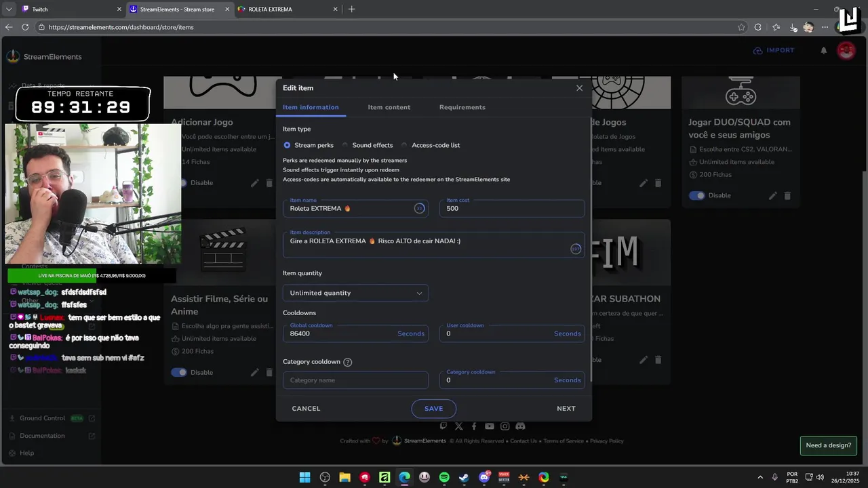Viewport: 868px width, 488px height.
Task: Open the Twitch social icon in footer
Action: tap(443, 426)
